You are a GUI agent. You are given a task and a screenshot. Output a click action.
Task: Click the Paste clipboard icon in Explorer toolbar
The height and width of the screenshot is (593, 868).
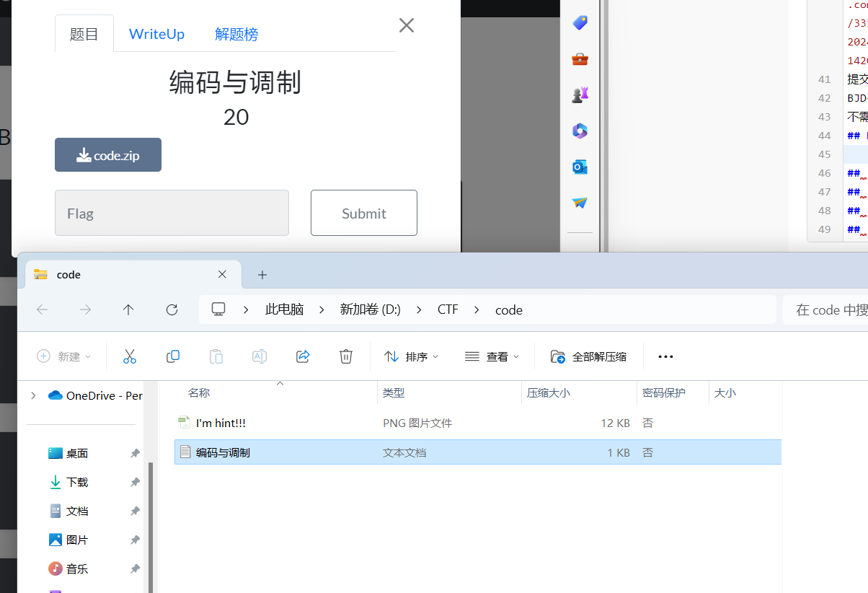coord(216,356)
